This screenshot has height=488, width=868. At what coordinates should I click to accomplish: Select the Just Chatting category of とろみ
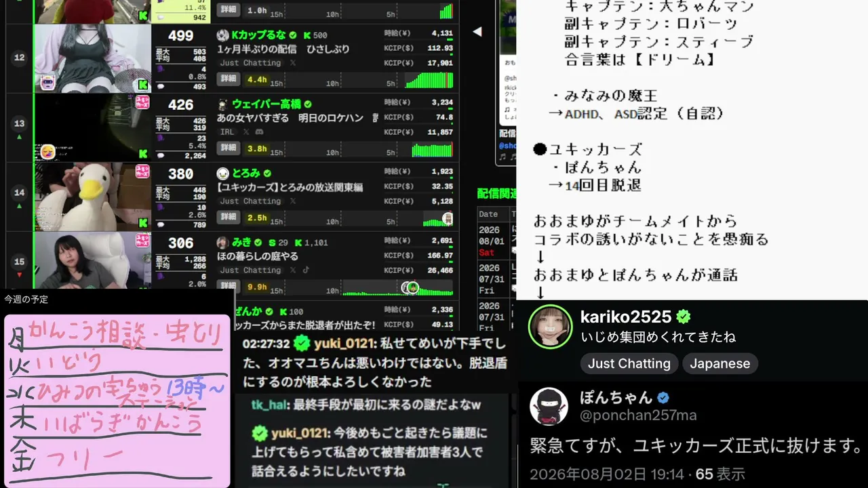(x=250, y=201)
